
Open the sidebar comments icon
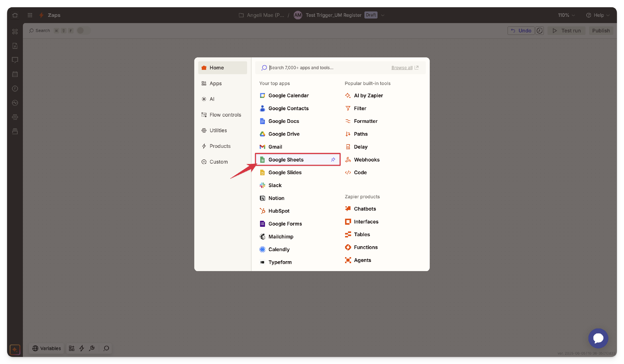(x=15, y=60)
